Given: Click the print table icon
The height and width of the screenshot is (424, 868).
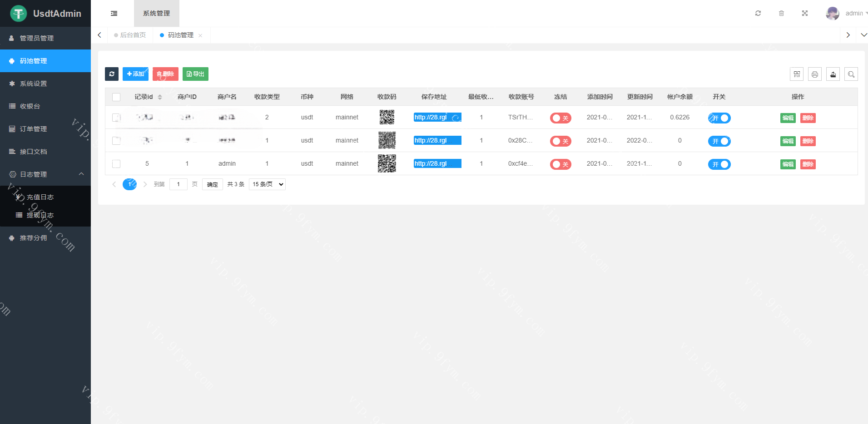Looking at the screenshot, I should click(815, 74).
